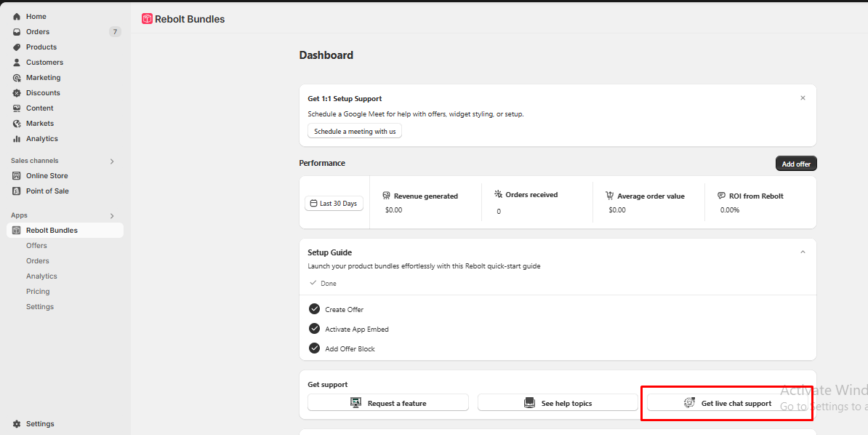Toggle the Add Offer Block checkmark
The height and width of the screenshot is (435, 868).
click(x=315, y=348)
